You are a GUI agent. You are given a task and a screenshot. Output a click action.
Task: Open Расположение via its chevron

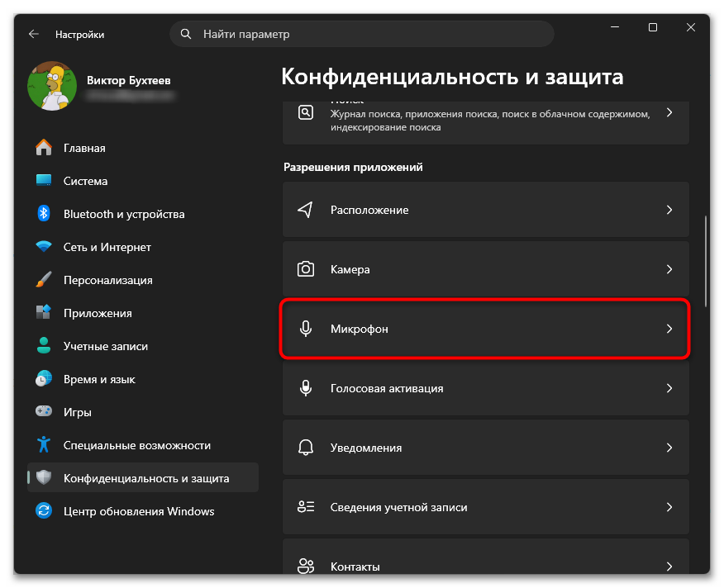(669, 210)
